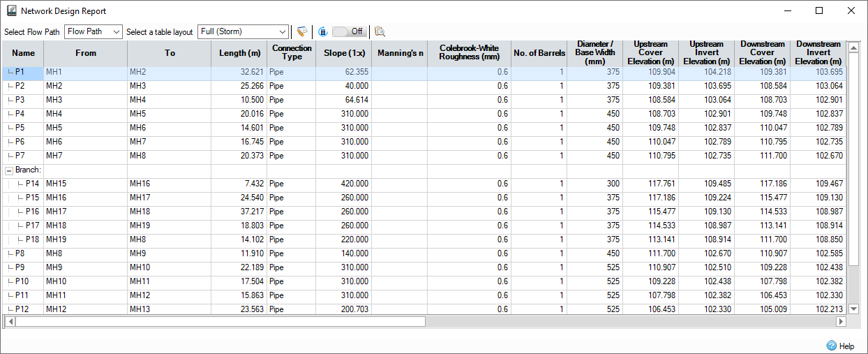868x354 pixels.
Task: Click Colebrook-White Roughness column header
Action: pos(470,53)
